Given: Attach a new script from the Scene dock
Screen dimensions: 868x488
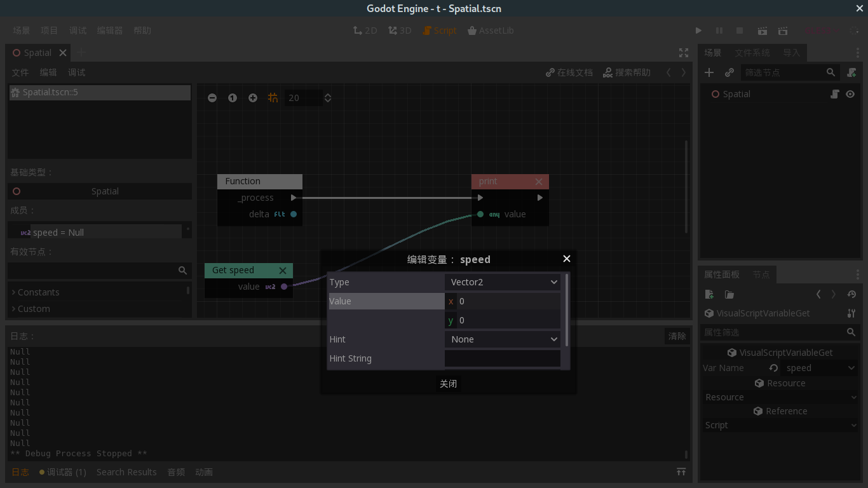Looking at the screenshot, I should 851,72.
